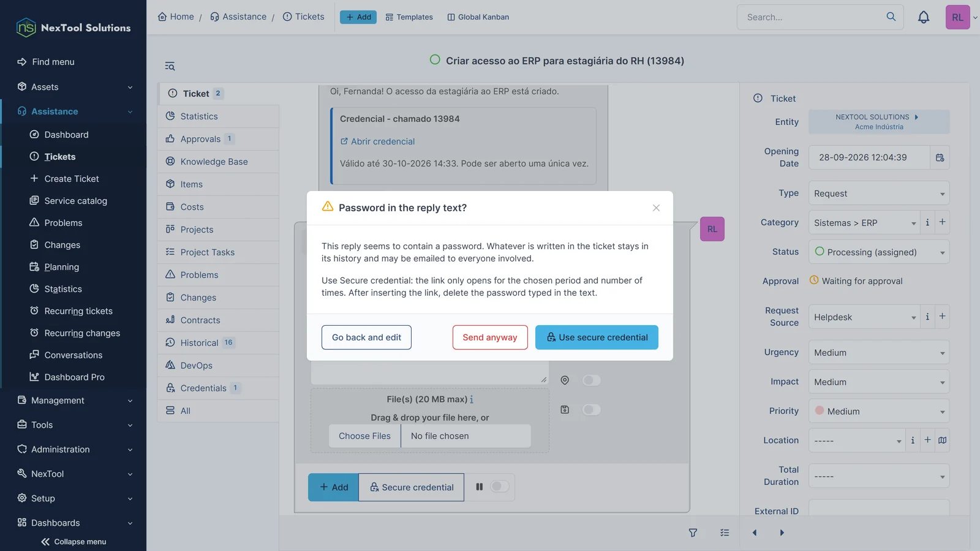Show Request Source info icon
This screenshot has width=980, height=551.
coord(927,317)
